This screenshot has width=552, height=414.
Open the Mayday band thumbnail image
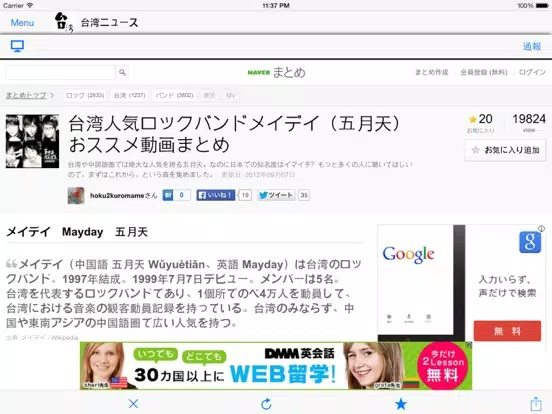32,141
